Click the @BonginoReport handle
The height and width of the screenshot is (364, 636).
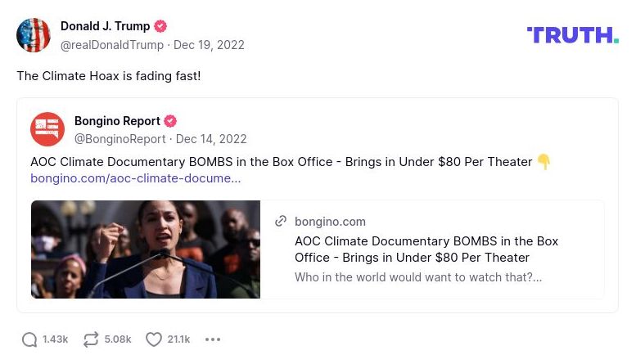coord(120,139)
